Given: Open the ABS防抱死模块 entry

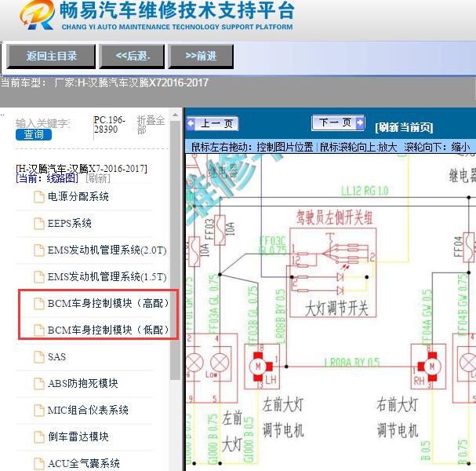Looking at the screenshot, I should (x=82, y=384).
